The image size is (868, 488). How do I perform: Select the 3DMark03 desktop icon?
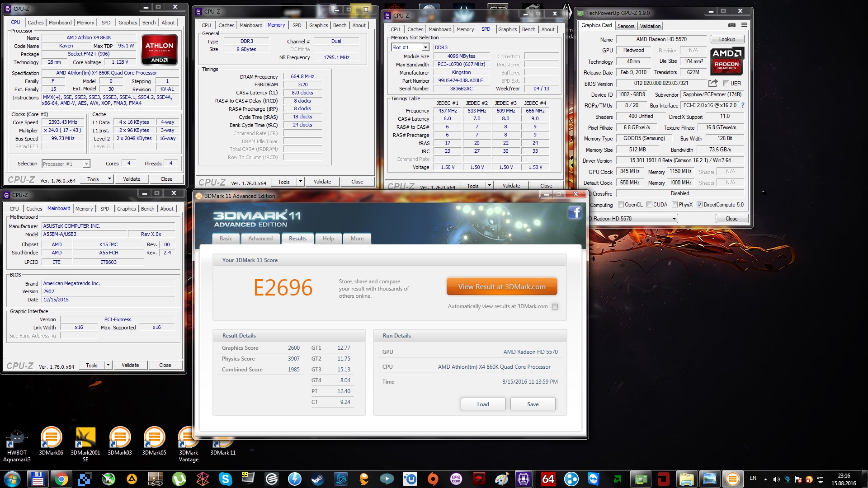click(120, 441)
